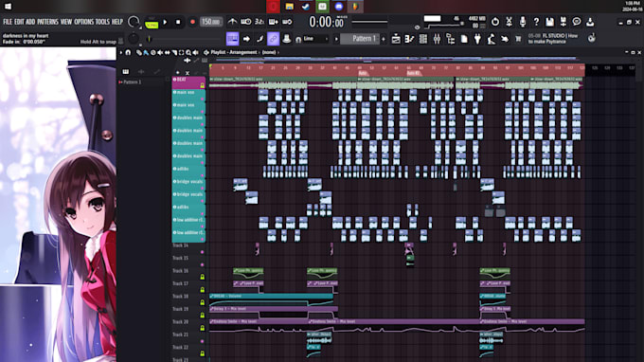Viewport: 644px width, 362px height.
Task: Select the selection rectangle tool in playlist
Action: tap(181, 53)
